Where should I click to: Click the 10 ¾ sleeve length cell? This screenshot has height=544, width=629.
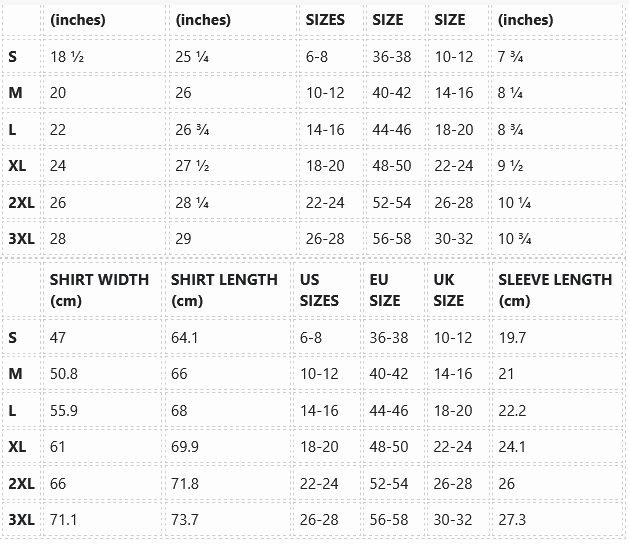click(514, 239)
